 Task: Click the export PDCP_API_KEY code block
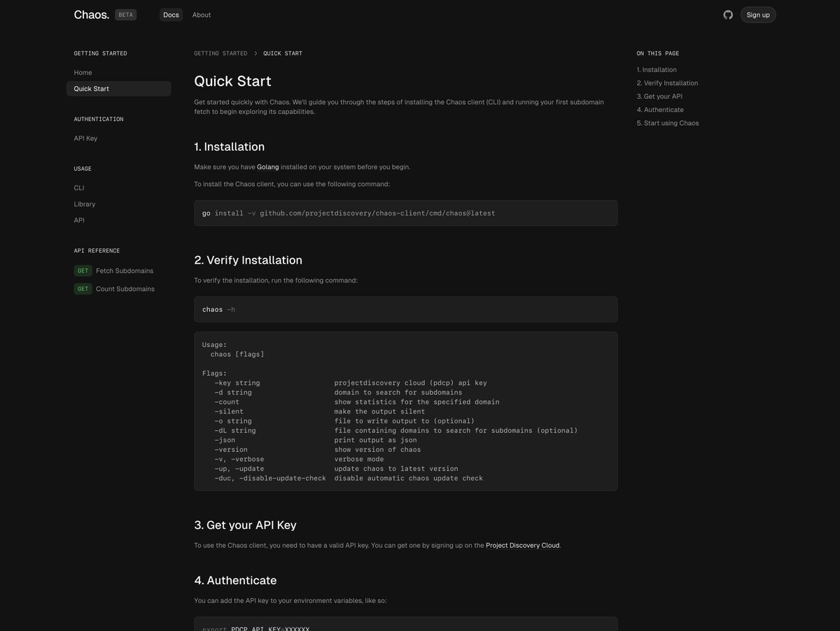[406, 624]
